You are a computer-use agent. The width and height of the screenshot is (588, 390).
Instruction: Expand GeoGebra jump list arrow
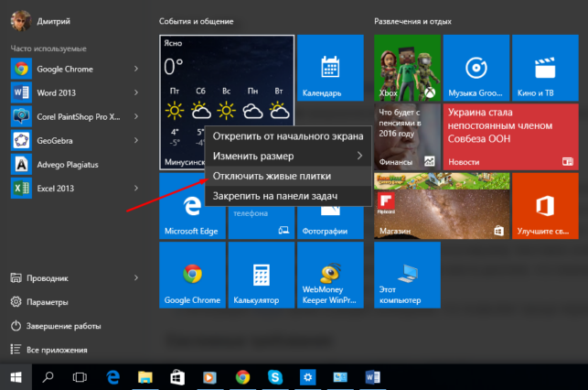point(136,140)
